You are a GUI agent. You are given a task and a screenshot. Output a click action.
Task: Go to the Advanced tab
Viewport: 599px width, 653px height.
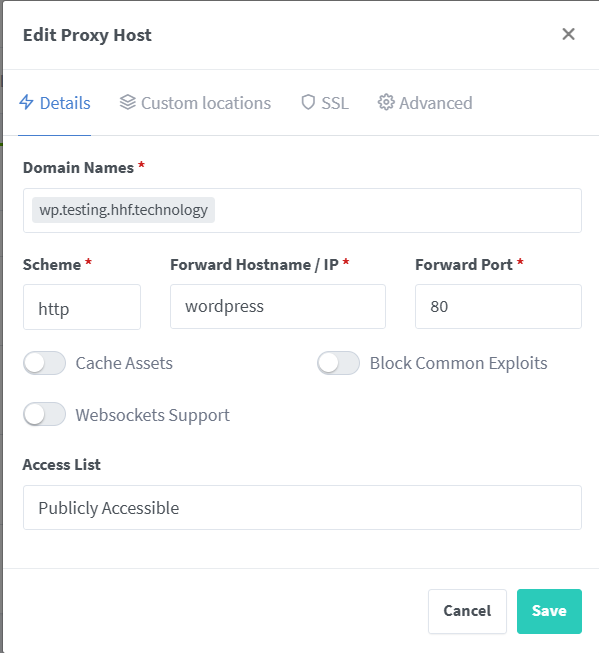(x=425, y=103)
